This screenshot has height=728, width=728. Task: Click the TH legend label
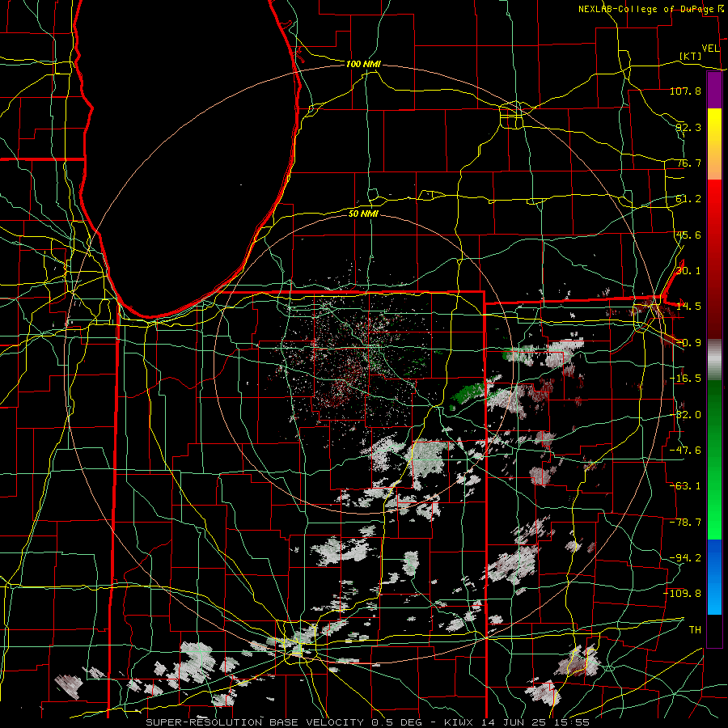pos(695,630)
